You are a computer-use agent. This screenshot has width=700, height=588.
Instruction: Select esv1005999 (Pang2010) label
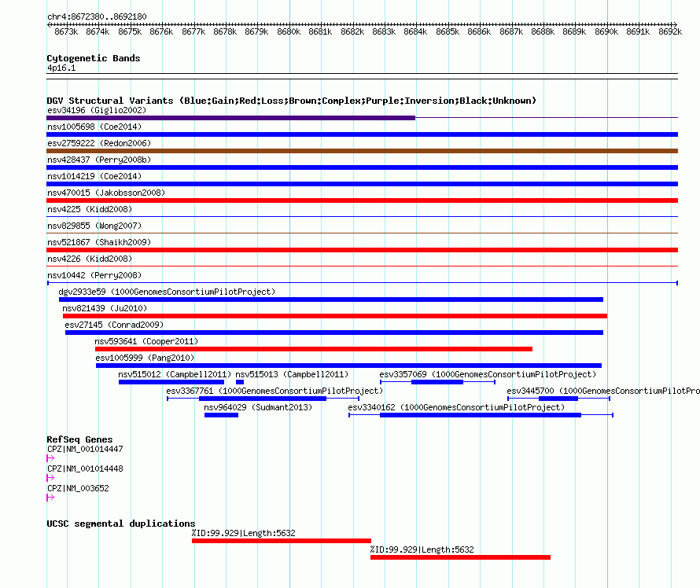145,358
